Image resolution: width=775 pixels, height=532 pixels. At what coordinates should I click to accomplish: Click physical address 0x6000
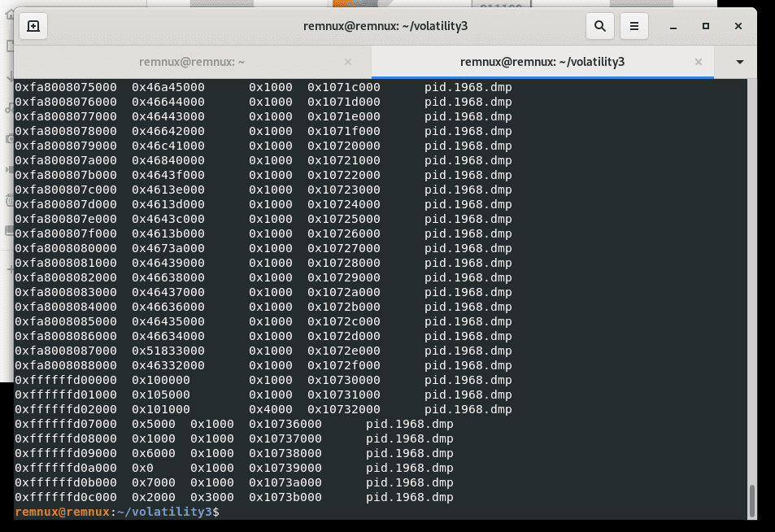[x=153, y=453]
